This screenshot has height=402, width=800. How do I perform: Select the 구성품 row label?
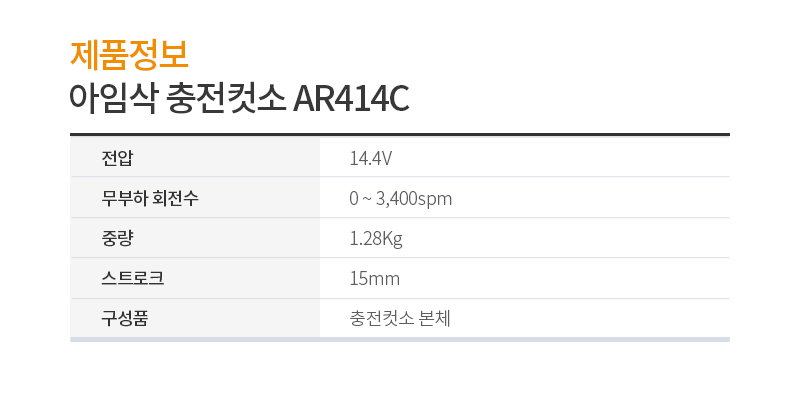pyautogui.click(x=124, y=318)
